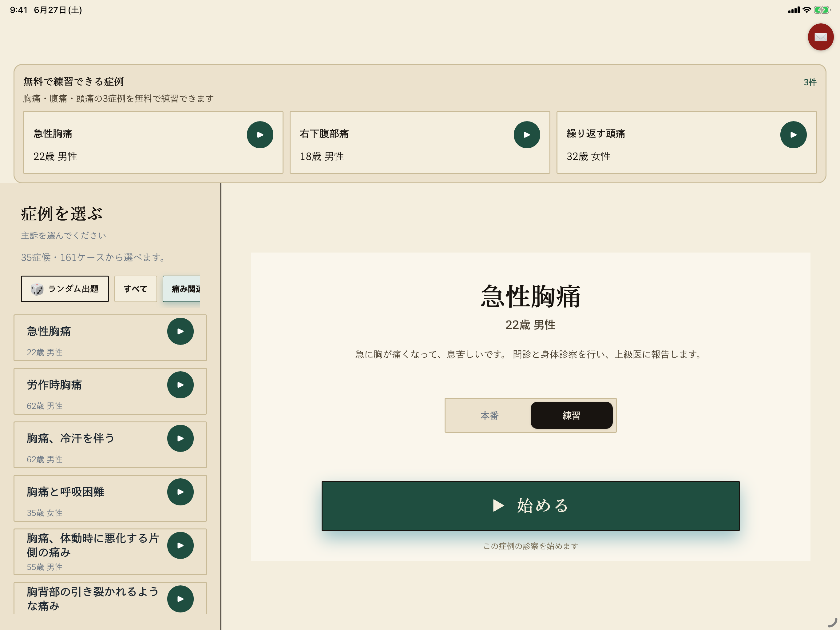840x630 pixels.
Task: Click the large 始める button
Action: tap(530, 506)
